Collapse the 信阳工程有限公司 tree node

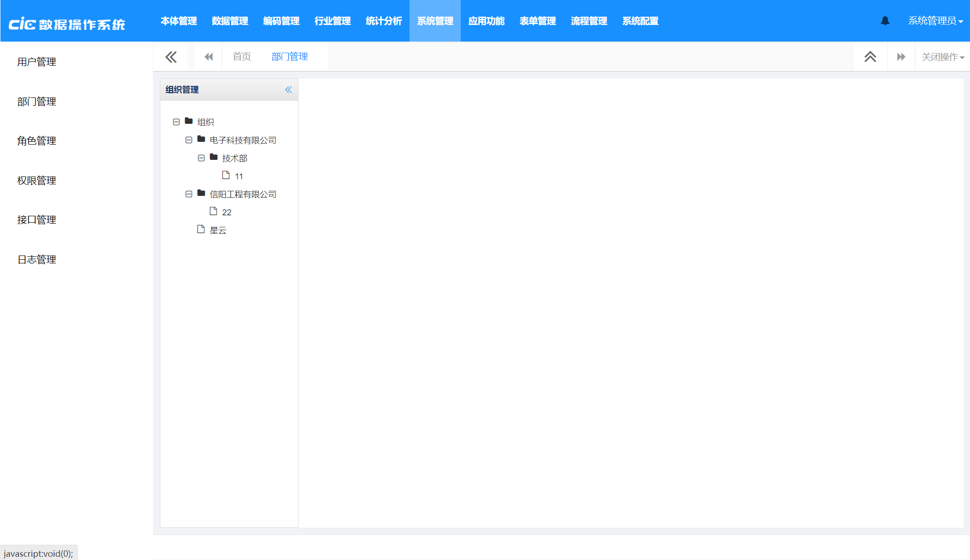189,194
